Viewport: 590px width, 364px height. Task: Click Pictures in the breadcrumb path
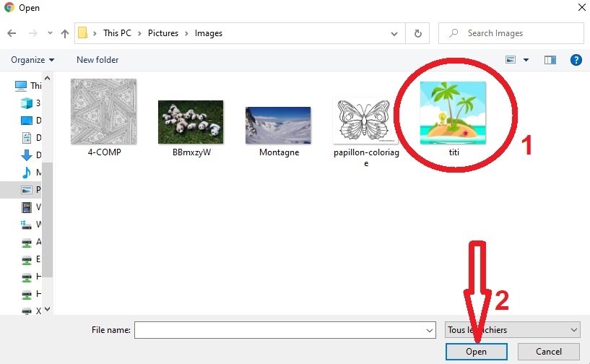(165, 33)
